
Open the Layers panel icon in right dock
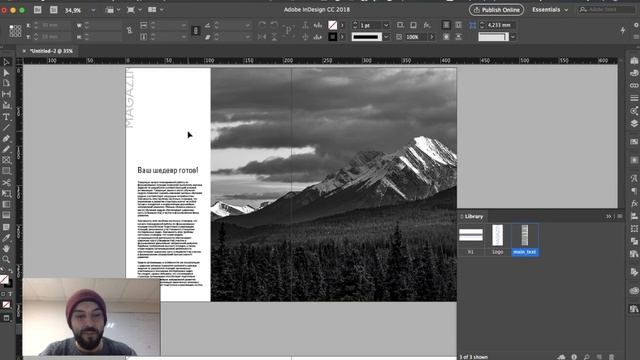[634, 123]
